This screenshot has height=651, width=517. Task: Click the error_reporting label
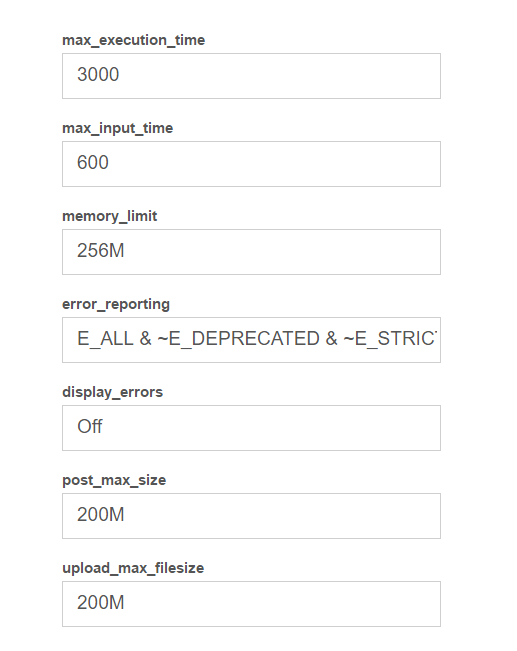(116, 304)
